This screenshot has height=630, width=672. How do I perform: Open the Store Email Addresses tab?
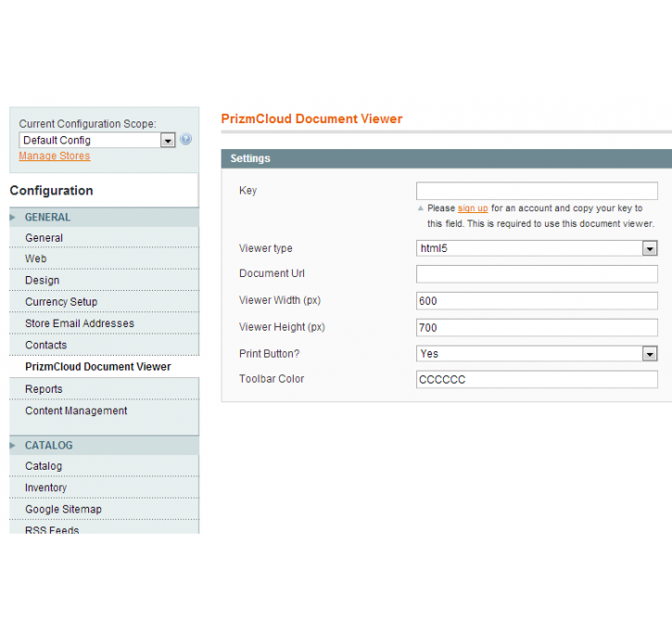pos(104,323)
